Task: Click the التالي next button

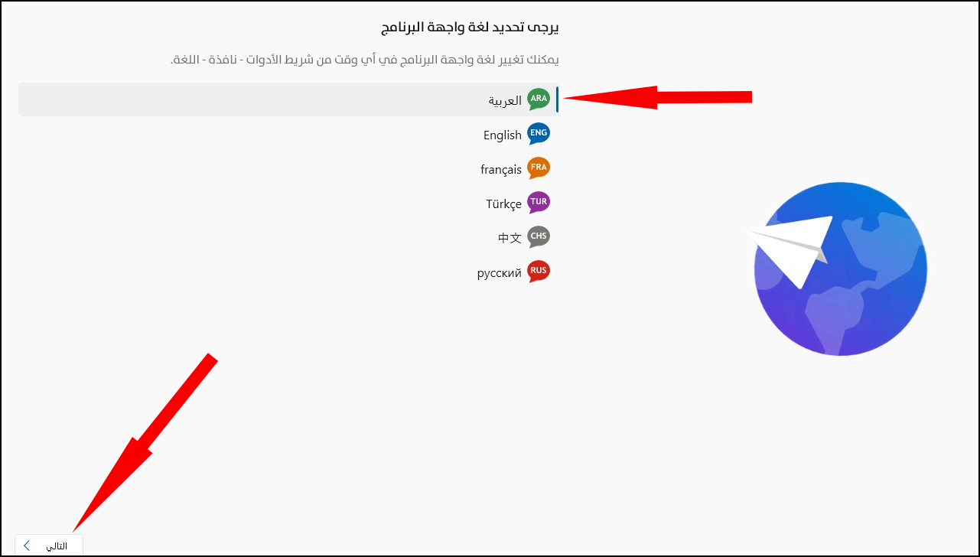Action: [48, 546]
